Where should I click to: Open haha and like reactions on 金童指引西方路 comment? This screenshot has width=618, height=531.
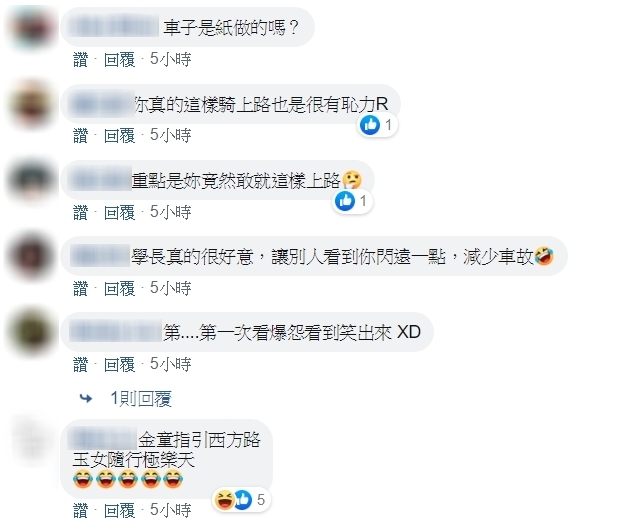(x=241, y=500)
